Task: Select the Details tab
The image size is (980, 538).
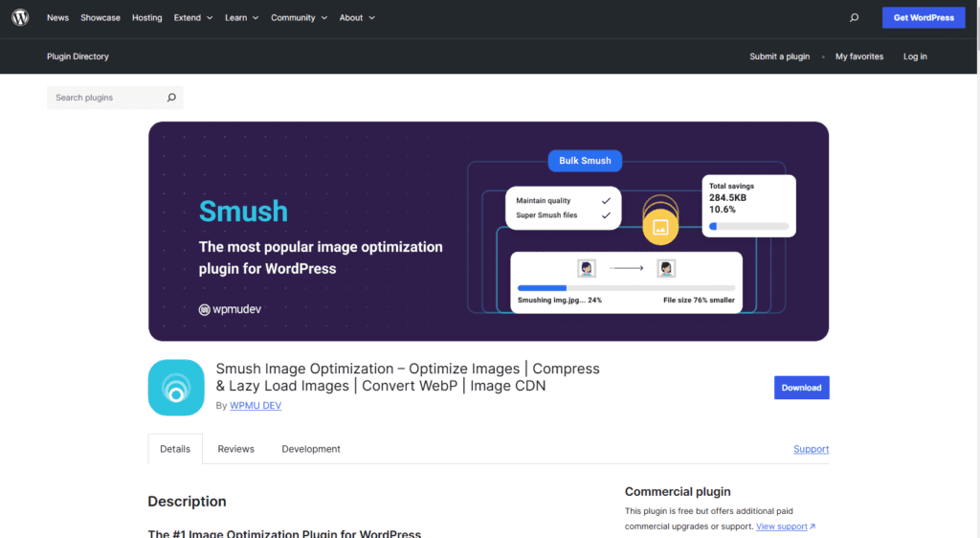Action: 175,449
